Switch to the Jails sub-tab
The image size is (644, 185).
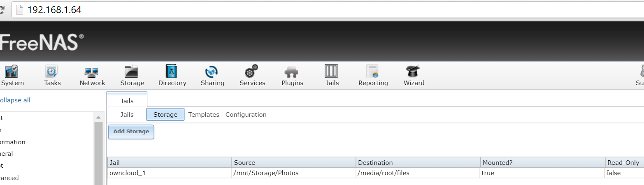[127, 115]
